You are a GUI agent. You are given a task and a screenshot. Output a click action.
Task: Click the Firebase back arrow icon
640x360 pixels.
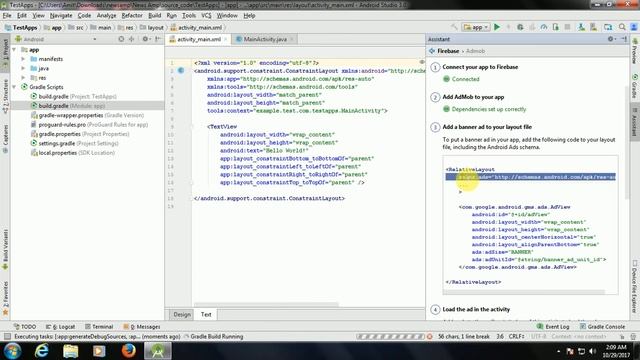[432, 51]
